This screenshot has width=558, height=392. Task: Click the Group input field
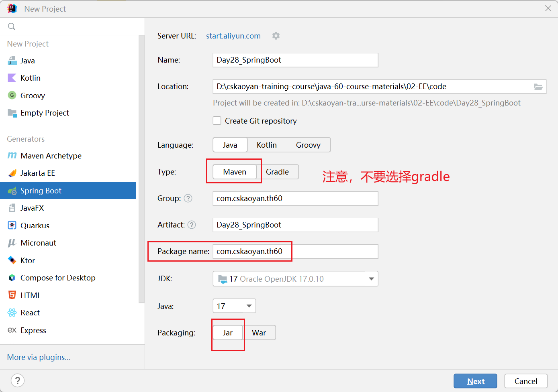(295, 199)
